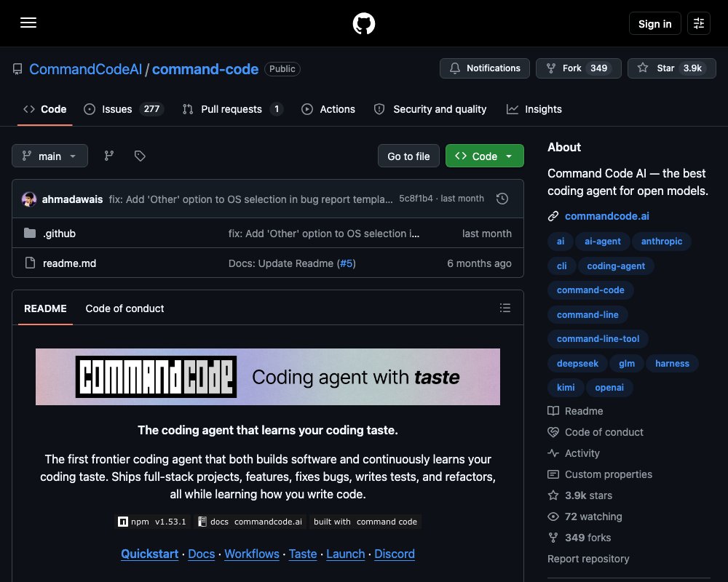
Task: Open Code of conduct sidebar link
Action: pyautogui.click(x=596, y=432)
